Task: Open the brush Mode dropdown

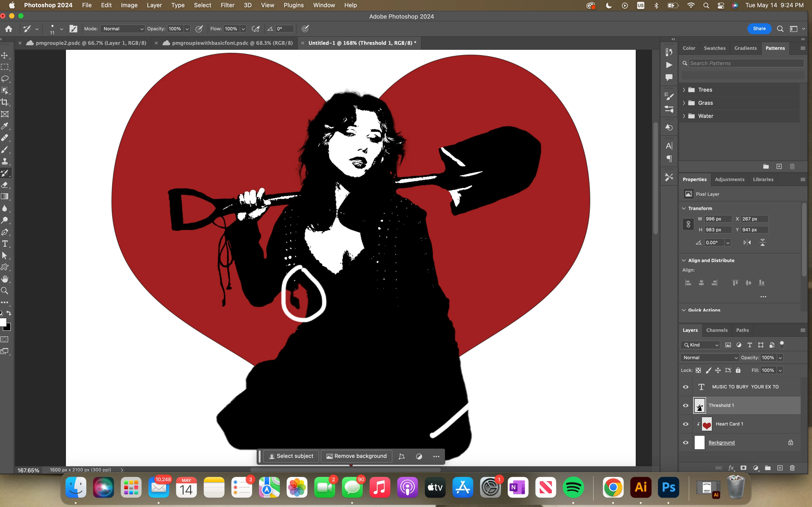Action: [x=123, y=29]
